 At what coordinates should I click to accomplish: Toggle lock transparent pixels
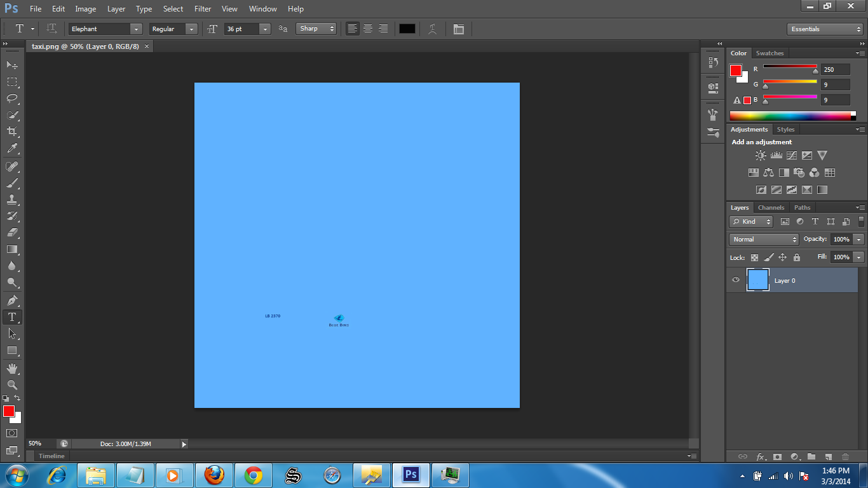coord(754,257)
